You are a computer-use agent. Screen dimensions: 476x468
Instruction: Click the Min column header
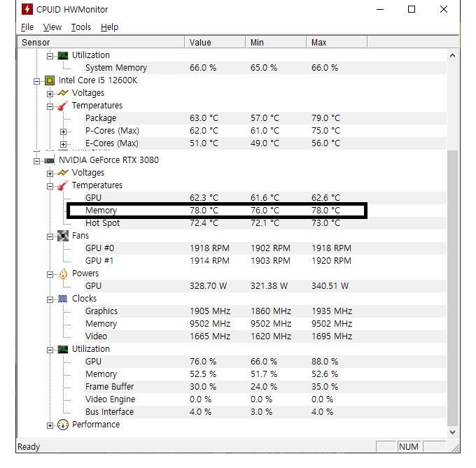[x=276, y=42]
